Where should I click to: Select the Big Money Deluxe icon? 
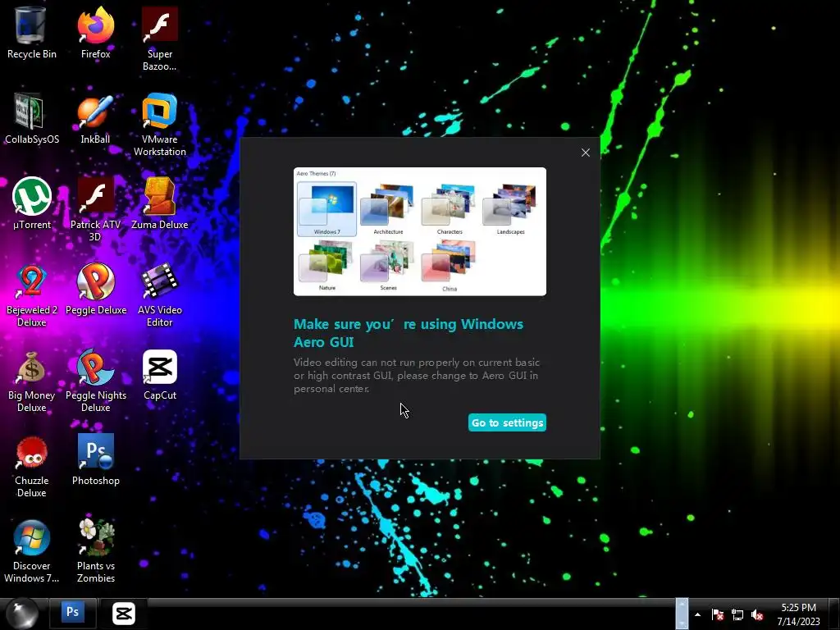pyautogui.click(x=32, y=381)
